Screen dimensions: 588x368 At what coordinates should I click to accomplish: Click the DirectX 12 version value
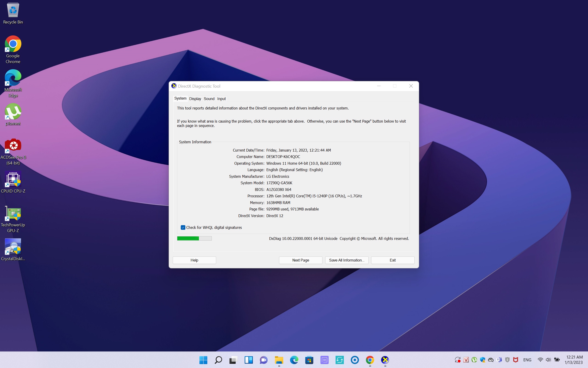[275, 216]
